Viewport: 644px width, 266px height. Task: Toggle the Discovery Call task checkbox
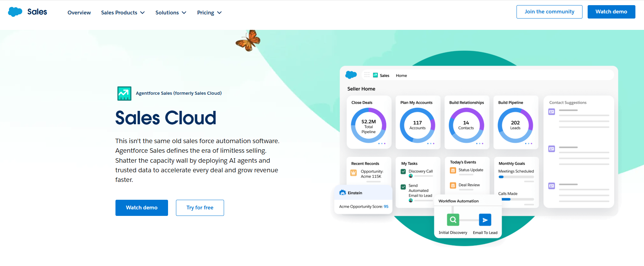coord(403,172)
